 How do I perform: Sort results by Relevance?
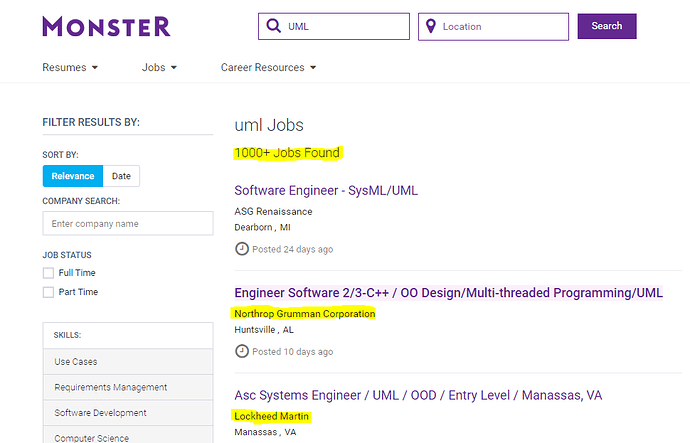click(73, 176)
